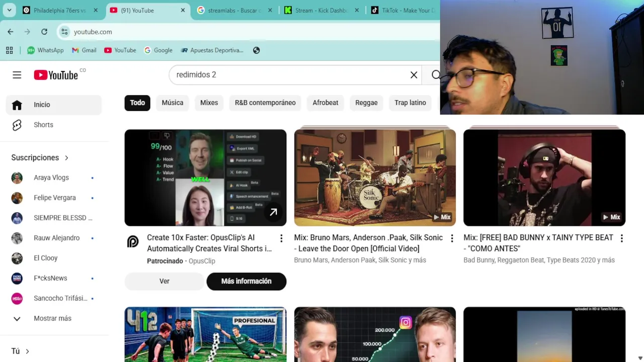This screenshot has height=362, width=644.
Task: Close the YouTube tab
Action: [x=183, y=10]
